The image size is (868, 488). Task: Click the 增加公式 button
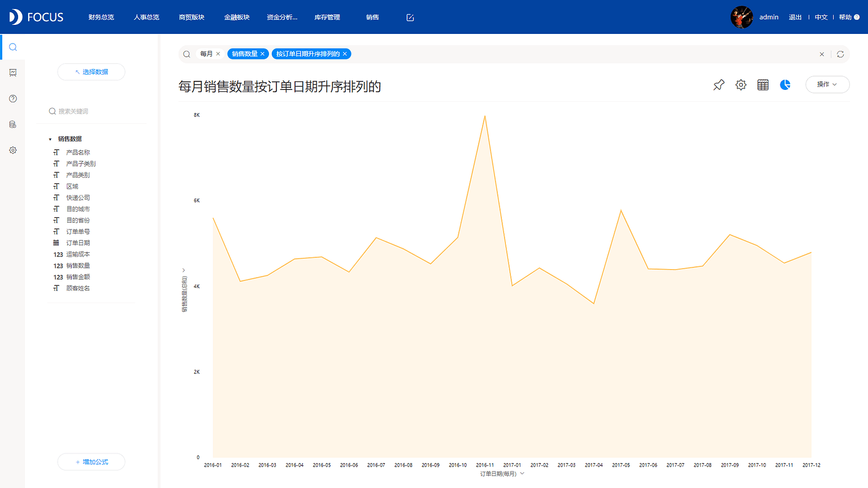point(91,462)
